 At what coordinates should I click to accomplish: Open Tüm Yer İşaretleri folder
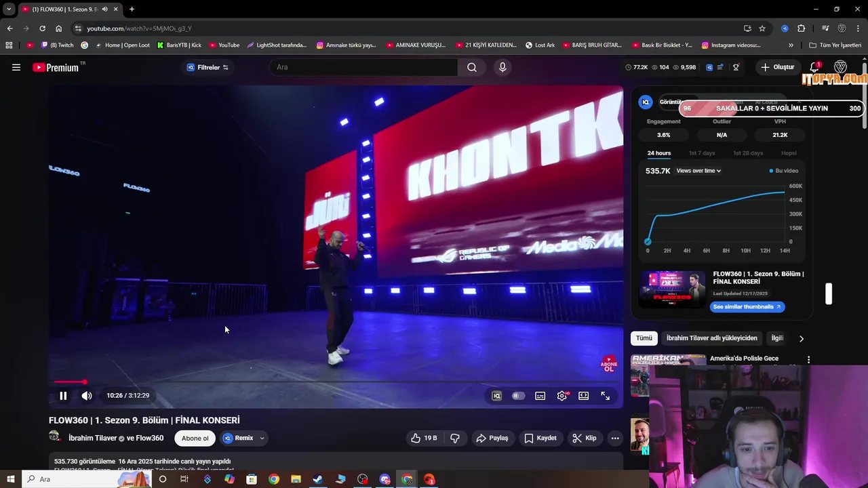click(x=835, y=45)
